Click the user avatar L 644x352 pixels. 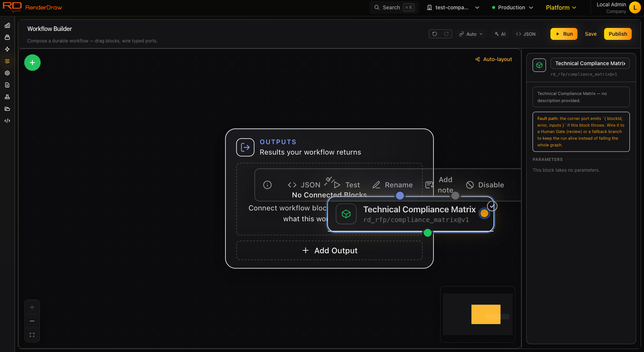635,7
